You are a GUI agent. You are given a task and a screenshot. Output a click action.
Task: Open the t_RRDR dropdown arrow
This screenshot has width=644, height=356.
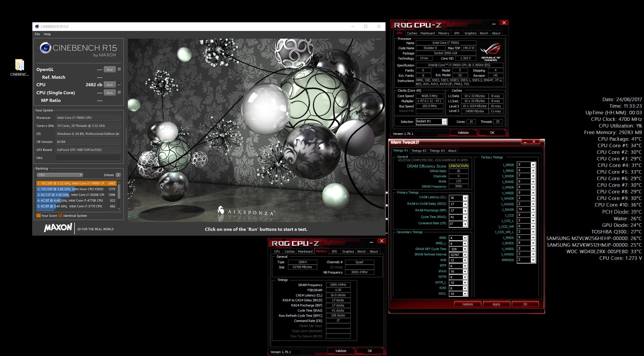(x=533, y=165)
